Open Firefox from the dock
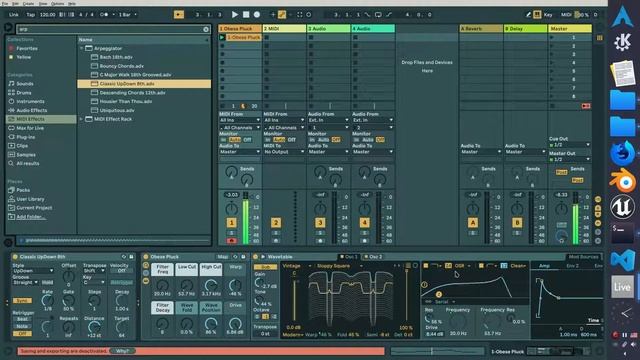This screenshot has height=360, width=640. click(x=622, y=153)
